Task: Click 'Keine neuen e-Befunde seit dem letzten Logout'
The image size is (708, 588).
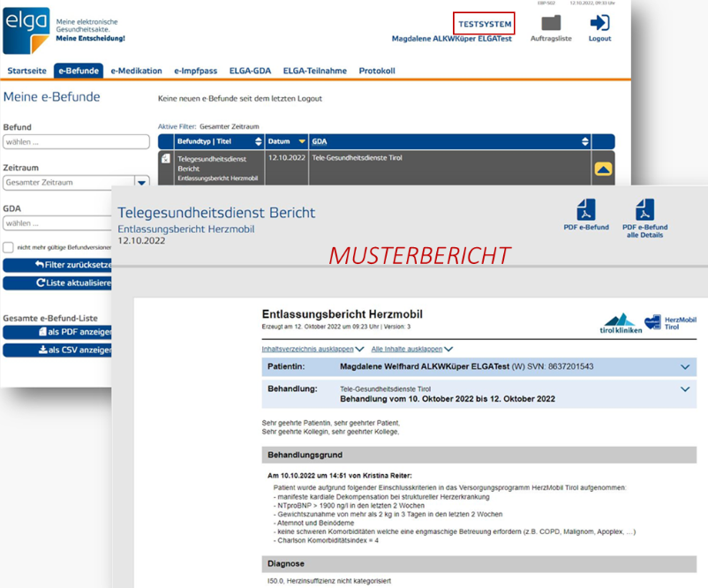Action: [240, 99]
